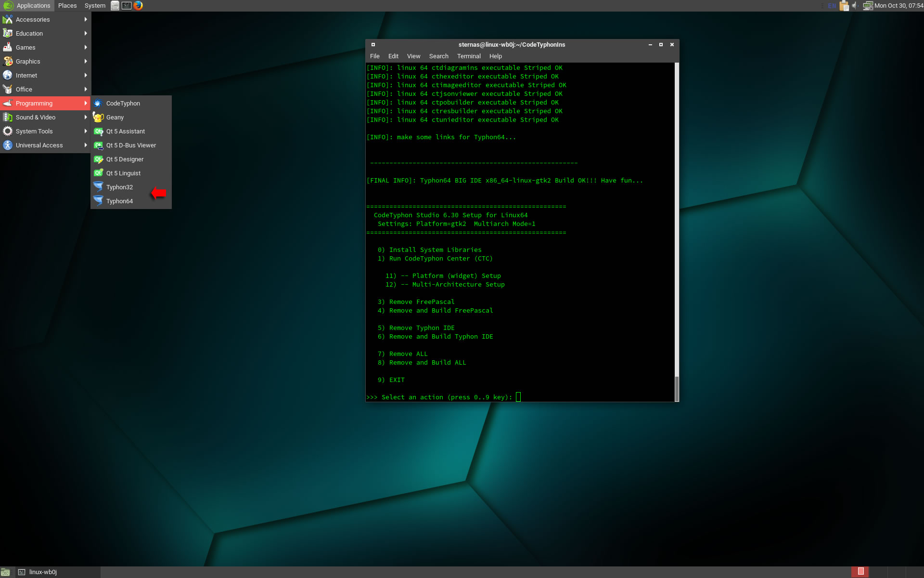Viewport: 924px width, 578px height.
Task: Click '0) Install System Libraries' text
Action: tap(429, 250)
